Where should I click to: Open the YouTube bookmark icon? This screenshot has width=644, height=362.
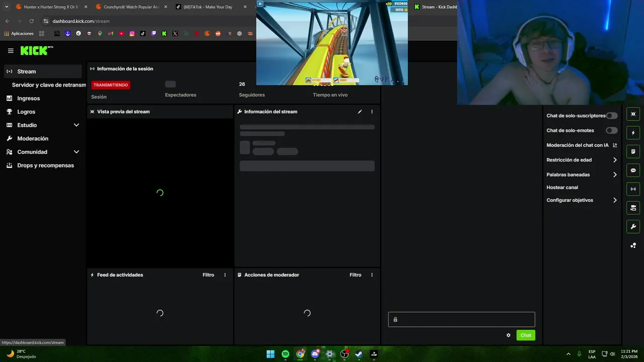pos(121,34)
